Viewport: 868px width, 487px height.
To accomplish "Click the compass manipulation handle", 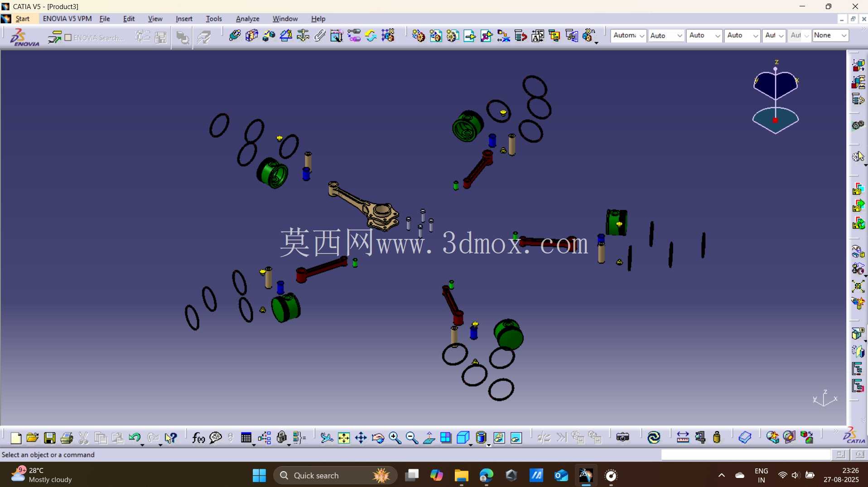I will (775, 120).
